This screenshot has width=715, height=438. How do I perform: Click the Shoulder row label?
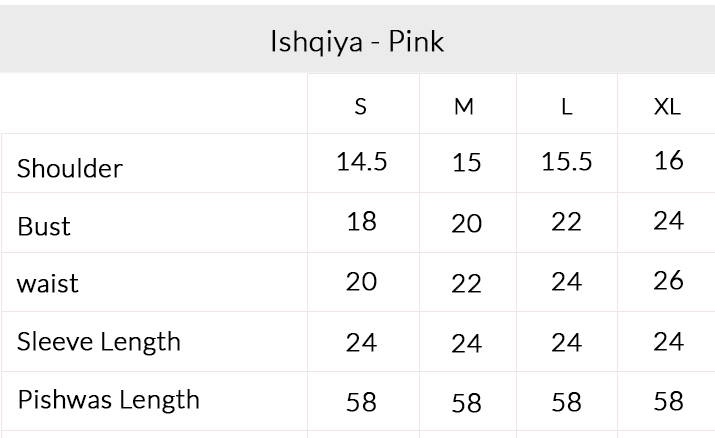click(69, 168)
